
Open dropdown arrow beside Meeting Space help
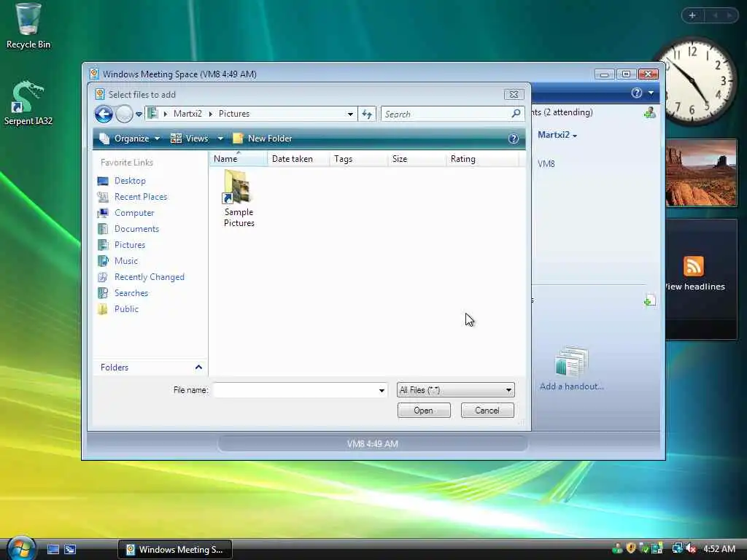pos(651,93)
